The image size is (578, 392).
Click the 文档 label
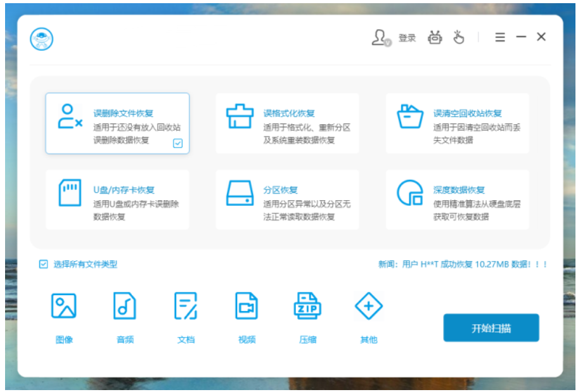186,339
